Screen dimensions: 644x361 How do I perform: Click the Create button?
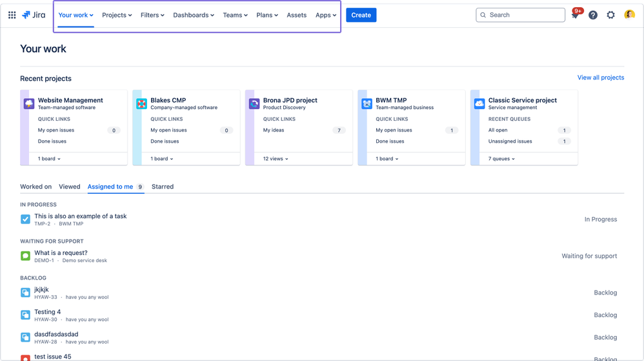coord(361,15)
